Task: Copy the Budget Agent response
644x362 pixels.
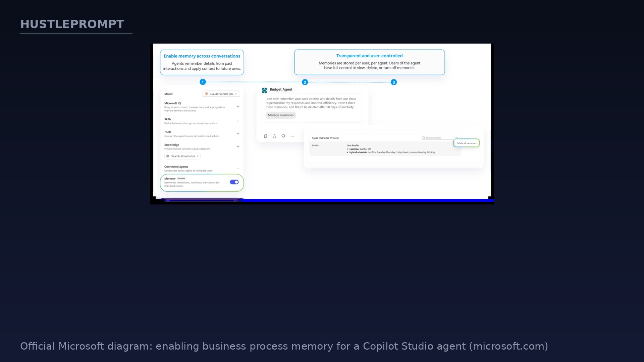Action: pyautogui.click(x=265, y=136)
